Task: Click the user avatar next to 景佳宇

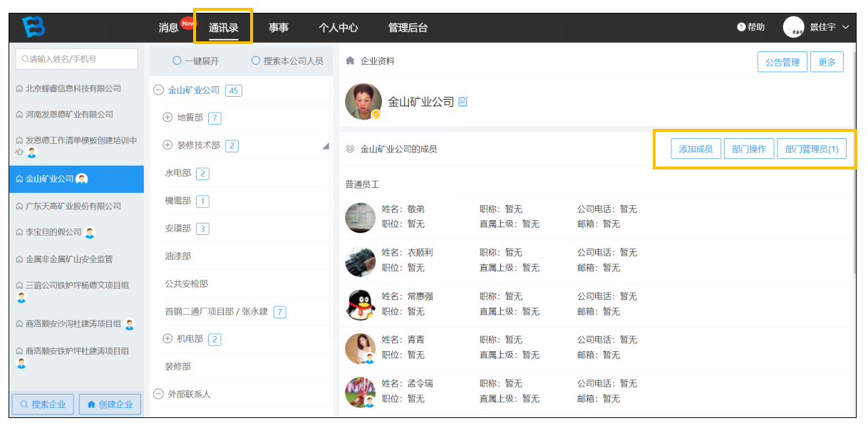Action: (793, 27)
